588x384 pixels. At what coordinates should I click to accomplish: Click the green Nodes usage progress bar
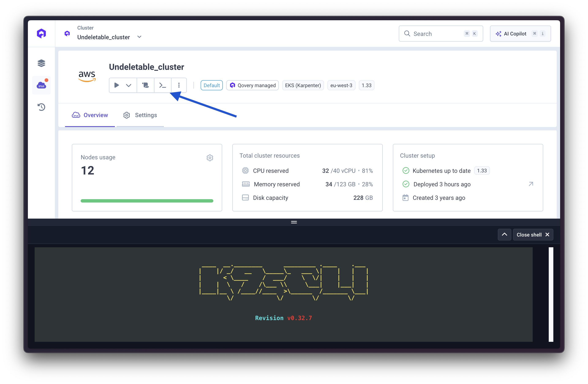click(147, 201)
